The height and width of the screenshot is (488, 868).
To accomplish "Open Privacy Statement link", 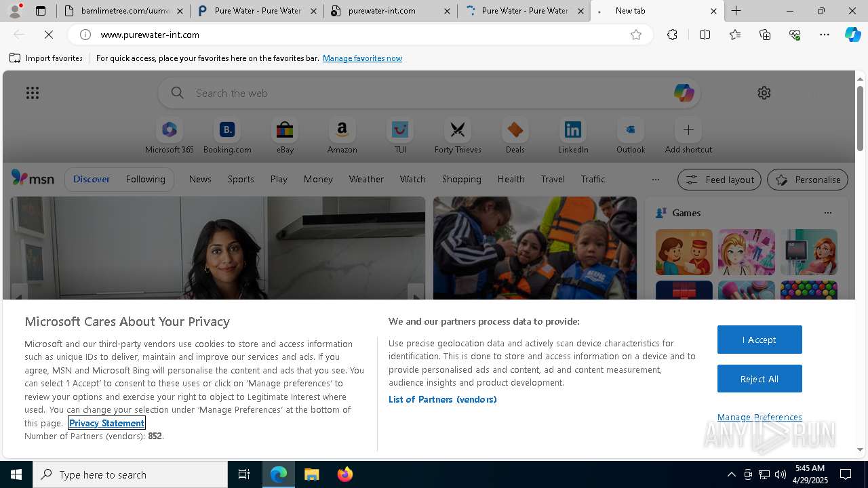I will [x=106, y=423].
